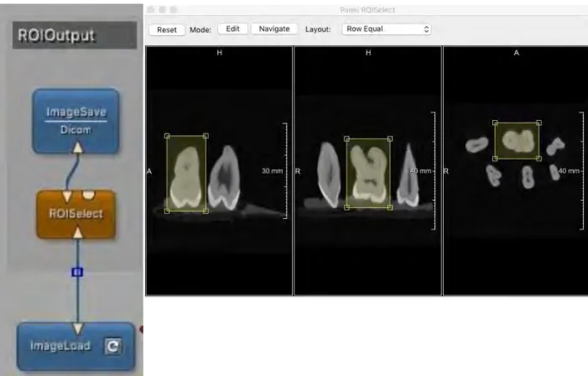The image size is (588, 376).
Task: Click the Panel ROISelect window title
Action: click(x=367, y=10)
